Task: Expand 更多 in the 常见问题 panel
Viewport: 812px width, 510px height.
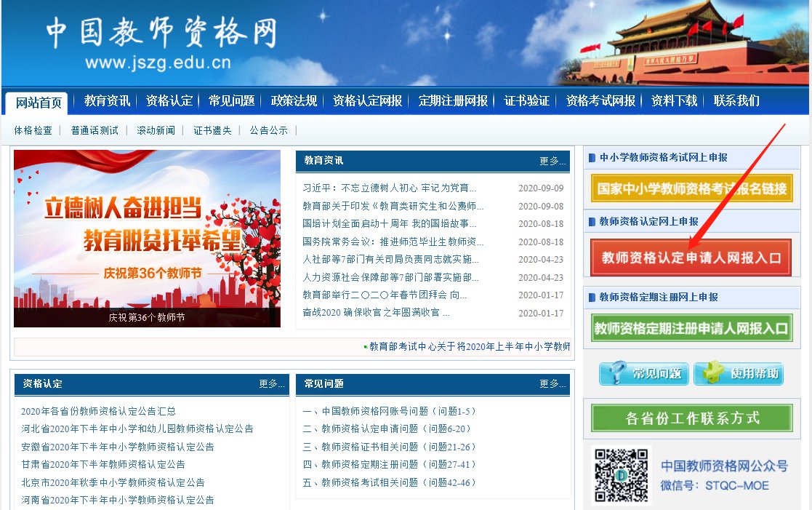Action: pos(552,383)
